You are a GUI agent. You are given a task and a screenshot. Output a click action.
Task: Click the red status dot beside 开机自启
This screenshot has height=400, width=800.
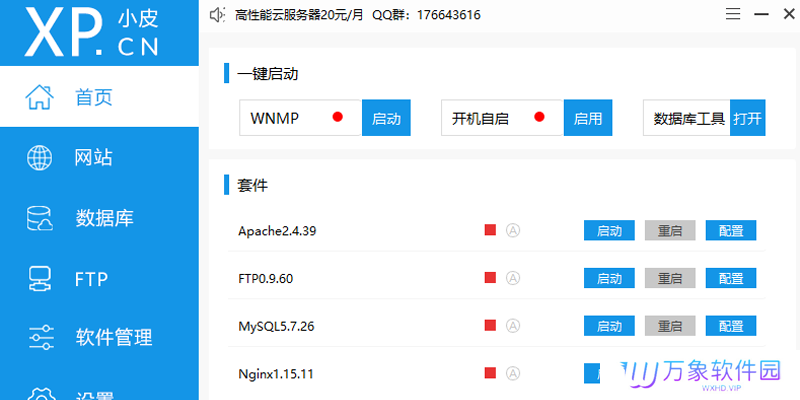(539, 117)
